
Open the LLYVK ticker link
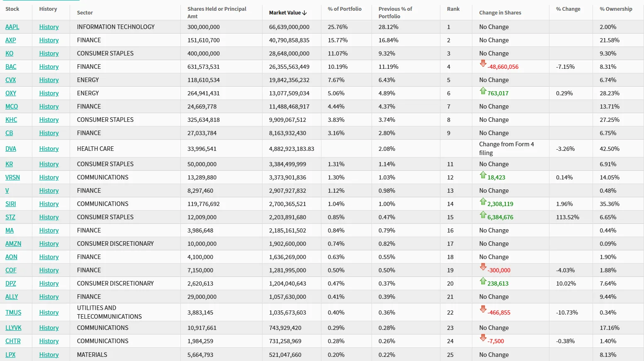click(x=13, y=328)
